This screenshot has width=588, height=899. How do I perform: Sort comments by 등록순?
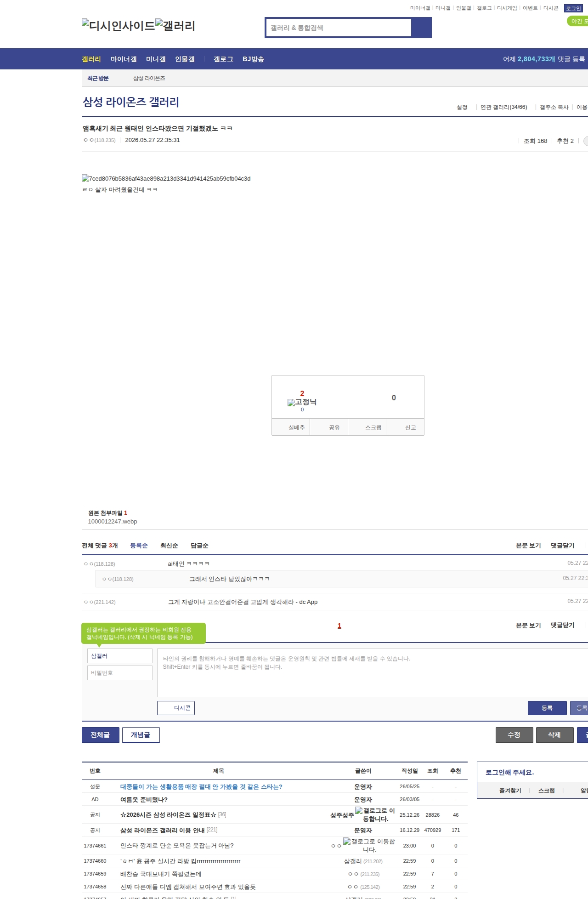[139, 546]
